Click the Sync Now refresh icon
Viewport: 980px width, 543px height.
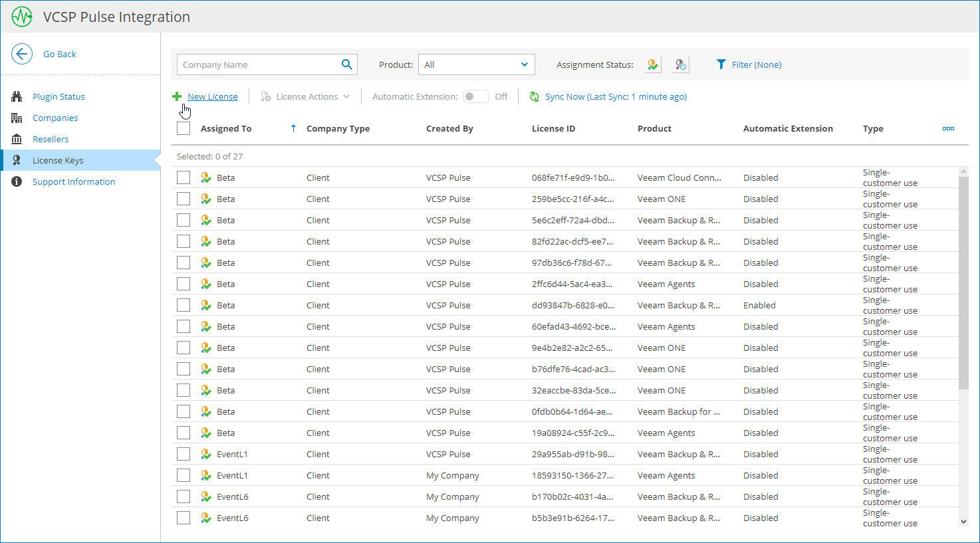click(535, 97)
